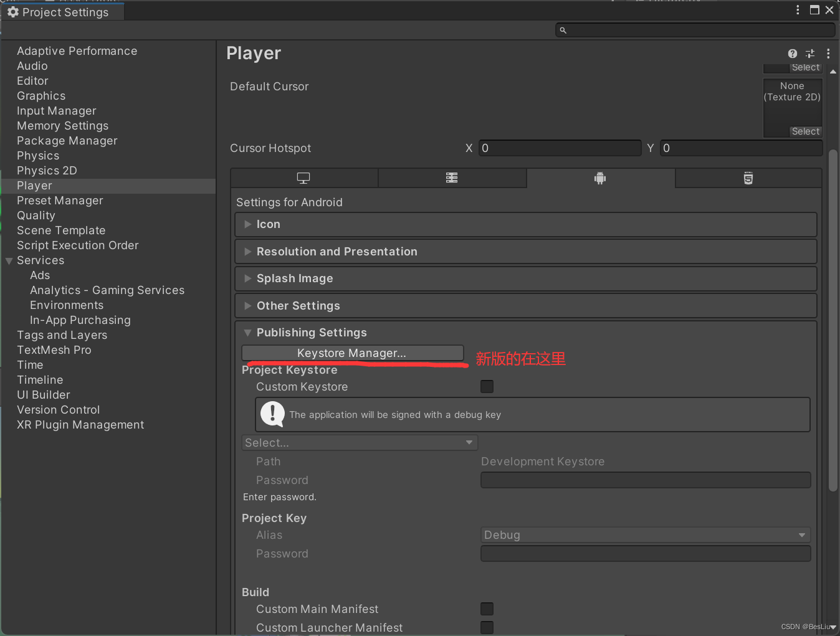Switch to the Android platform tab
840x636 pixels.
coord(600,178)
